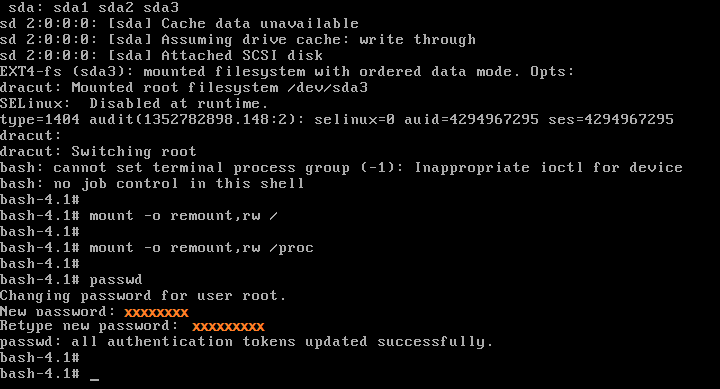Viewport: 720px width, 389px height.
Task: Click the 'Cache data unavailable' line
Action: 179,23
